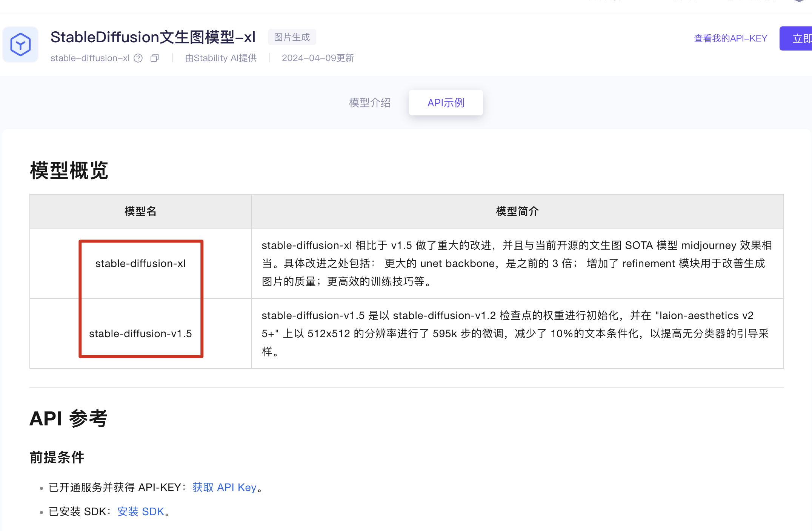Switch to the 模型介绍 tab
The width and height of the screenshot is (812, 531).
(370, 103)
